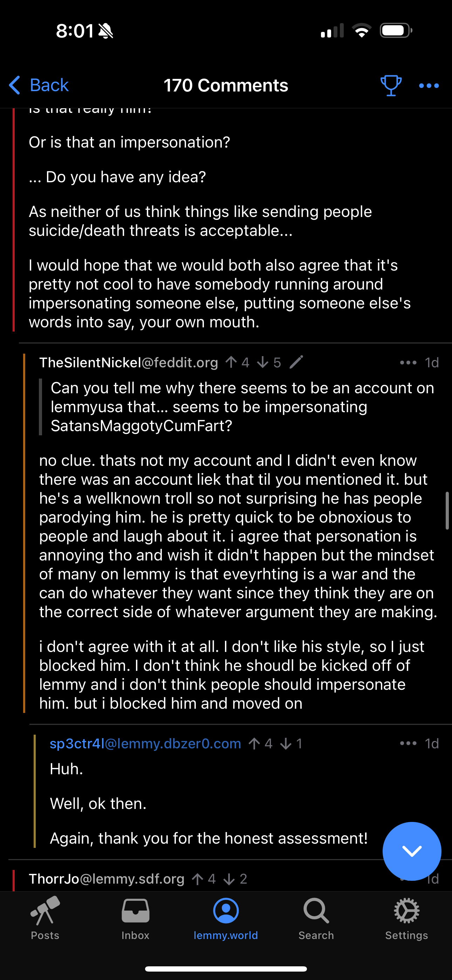Screen dimensions: 452x980
Task: Click the edited pencil icon on TheSilentNickel's comment
Action: 296,362
